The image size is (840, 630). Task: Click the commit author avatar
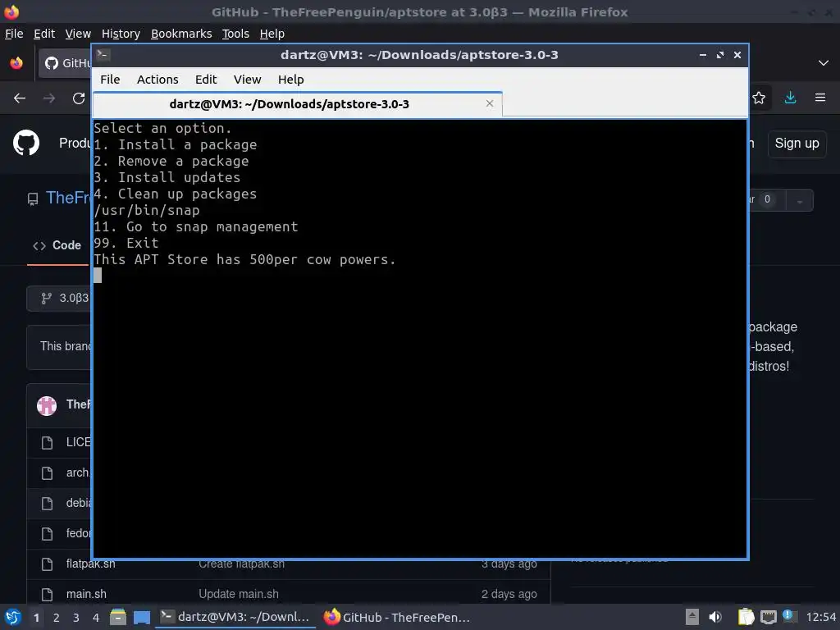47,405
